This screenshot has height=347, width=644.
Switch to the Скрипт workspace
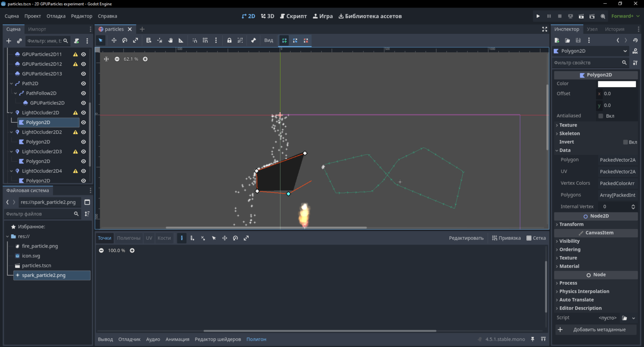click(x=293, y=16)
